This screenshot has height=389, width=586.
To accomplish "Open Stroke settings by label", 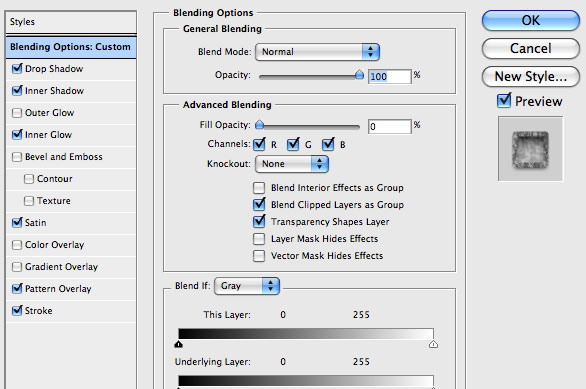I will coord(38,311).
